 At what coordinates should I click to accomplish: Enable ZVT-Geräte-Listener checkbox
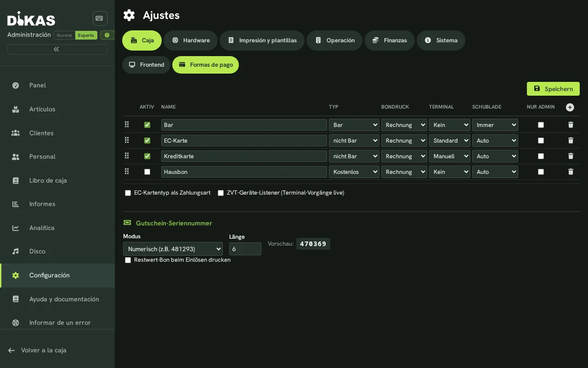pyautogui.click(x=220, y=193)
